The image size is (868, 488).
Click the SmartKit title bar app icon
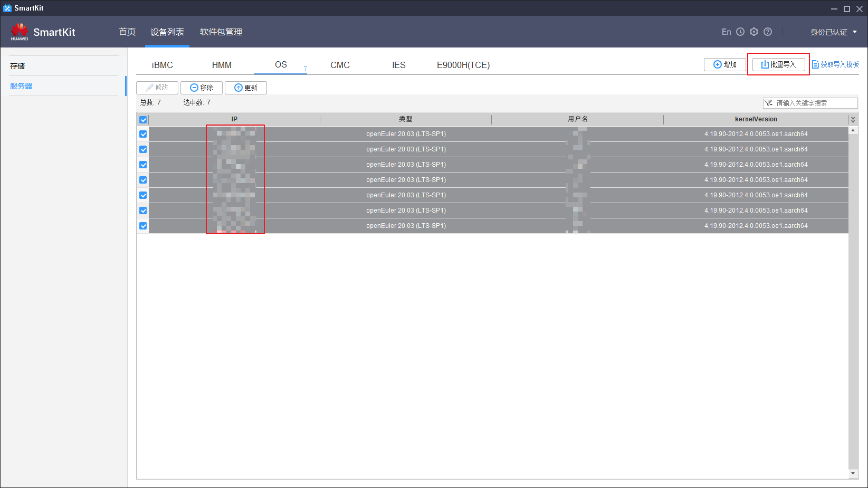click(x=7, y=8)
